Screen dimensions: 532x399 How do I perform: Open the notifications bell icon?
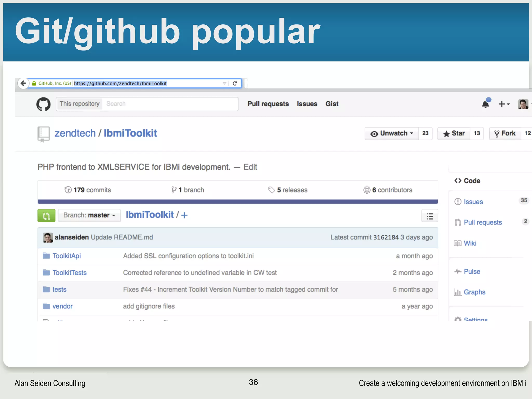pos(486,103)
